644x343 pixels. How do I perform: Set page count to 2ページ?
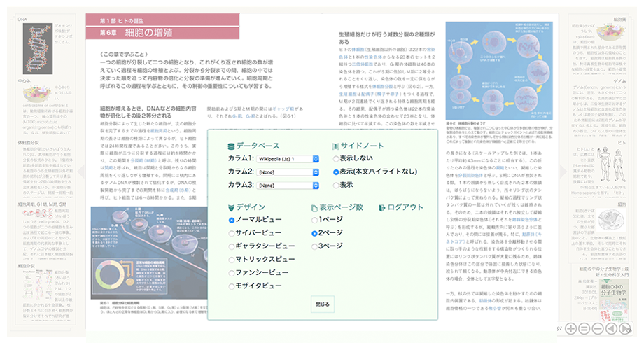tap(314, 233)
